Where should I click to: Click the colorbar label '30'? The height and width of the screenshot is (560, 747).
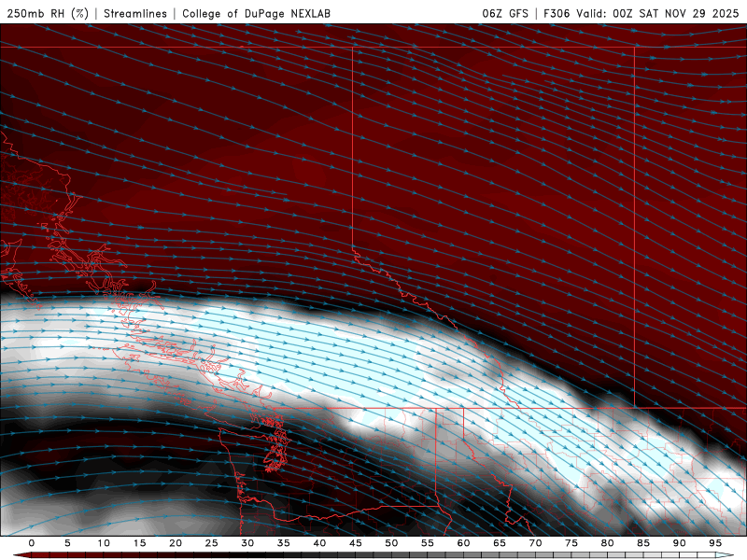247,543
